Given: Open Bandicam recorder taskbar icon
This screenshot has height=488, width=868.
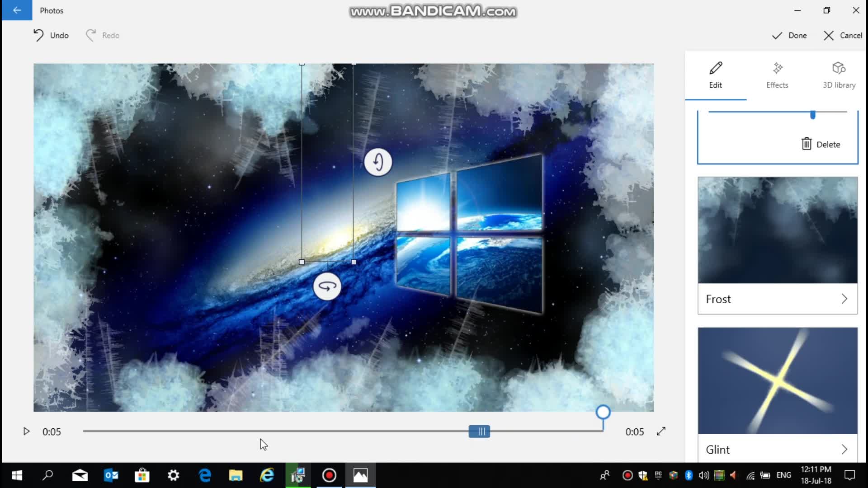Looking at the screenshot, I should 329,475.
